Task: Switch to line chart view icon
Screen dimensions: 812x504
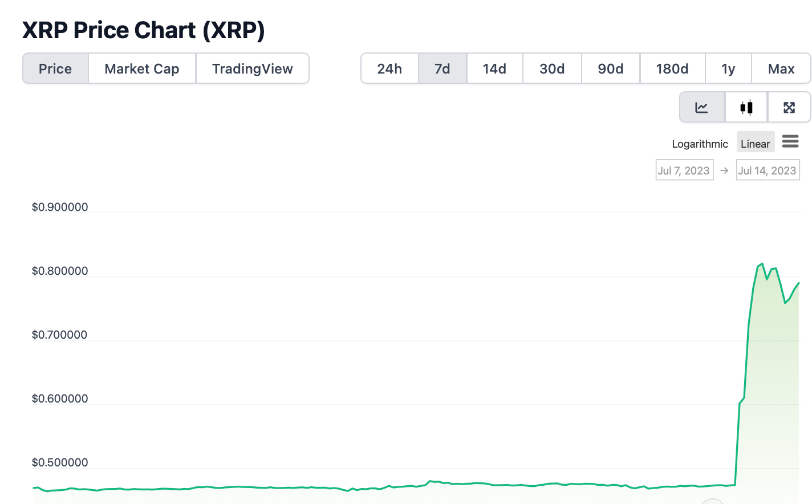Action: (702, 107)
